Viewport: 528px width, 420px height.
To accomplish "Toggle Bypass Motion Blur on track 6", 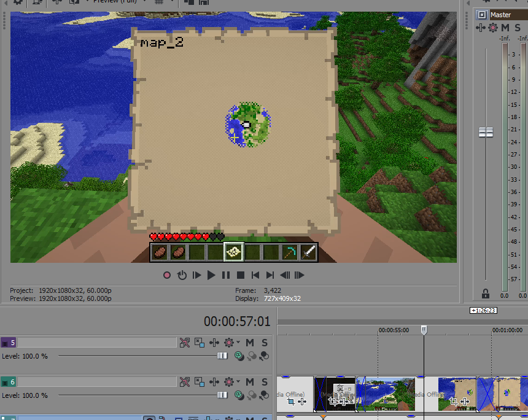I will click(185, 382).
